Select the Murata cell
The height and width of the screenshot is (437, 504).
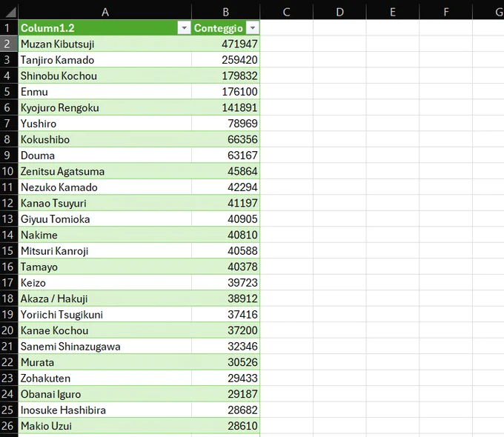[105, 361]
